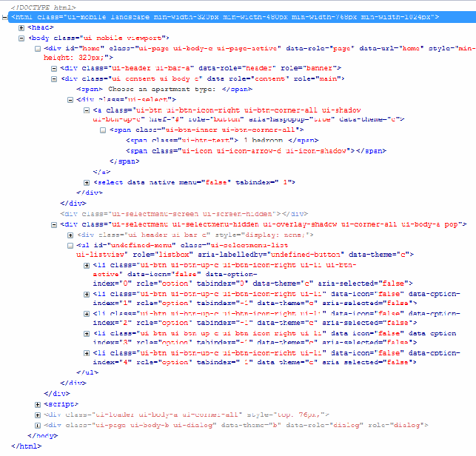Collapse the anchor ui-btn ui-btn-icon-right node

[x=87, y=110]
